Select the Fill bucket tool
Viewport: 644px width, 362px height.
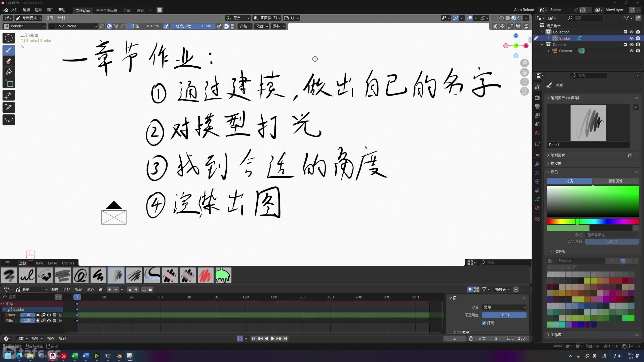coord(9,72)
